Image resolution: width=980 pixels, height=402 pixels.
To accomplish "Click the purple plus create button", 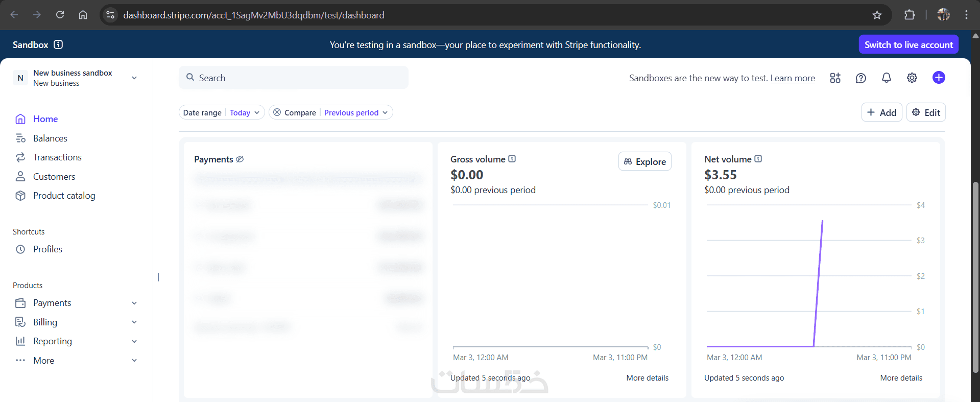I will point(938,78).
